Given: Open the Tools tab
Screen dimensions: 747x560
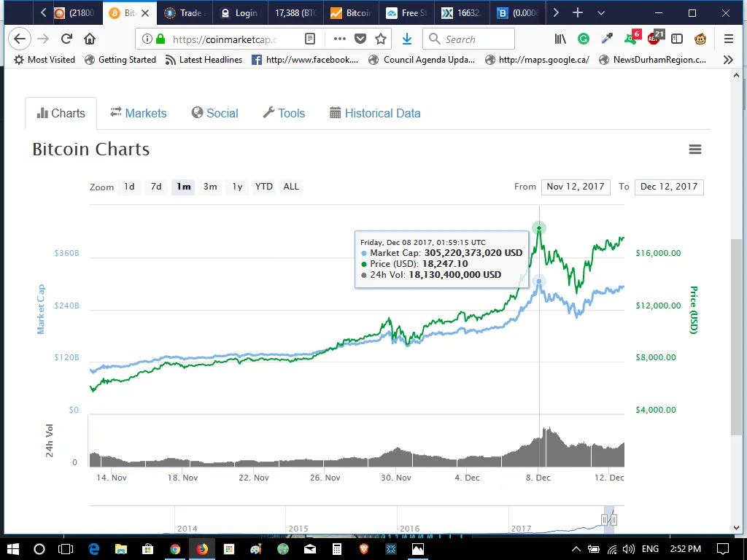Looking at the screenshot, I should [284, 113].
